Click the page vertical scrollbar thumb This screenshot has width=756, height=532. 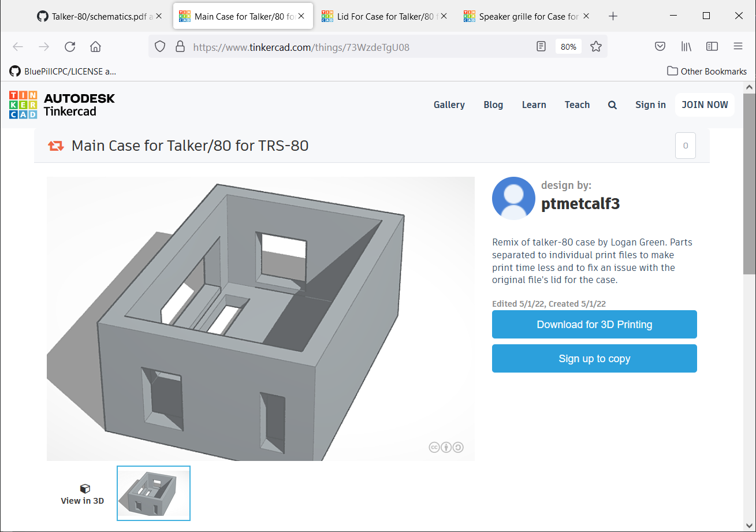(x=749, y=185)
